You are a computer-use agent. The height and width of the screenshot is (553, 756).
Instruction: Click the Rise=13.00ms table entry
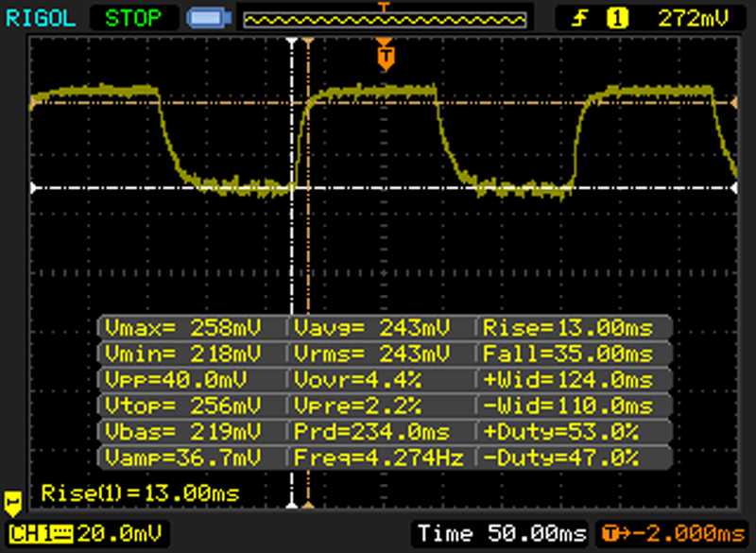[568, 328]
